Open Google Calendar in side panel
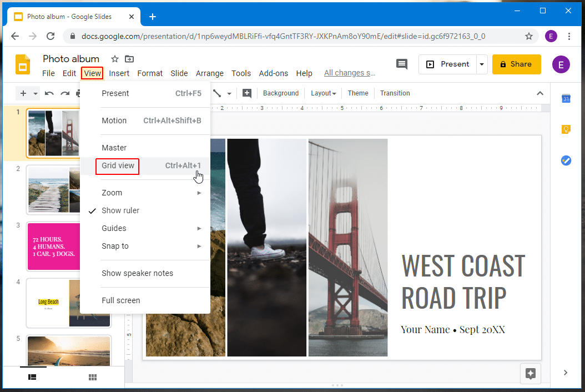This screenshot has height=392, width=585. click(x=566, y=99)
